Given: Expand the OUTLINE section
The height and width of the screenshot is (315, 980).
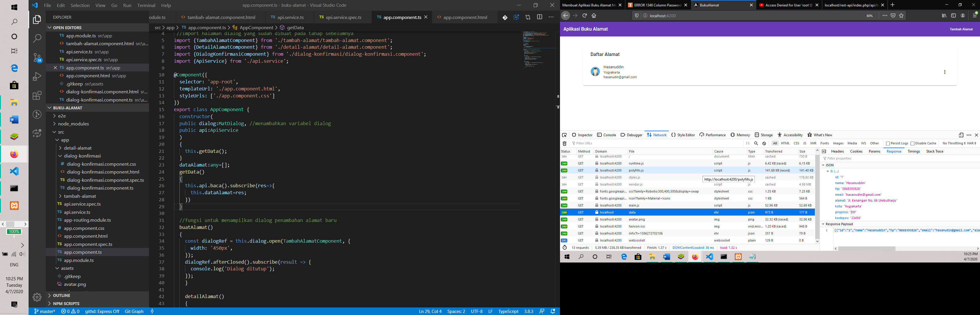Looking at the screenshot, I should pos(98,295).
